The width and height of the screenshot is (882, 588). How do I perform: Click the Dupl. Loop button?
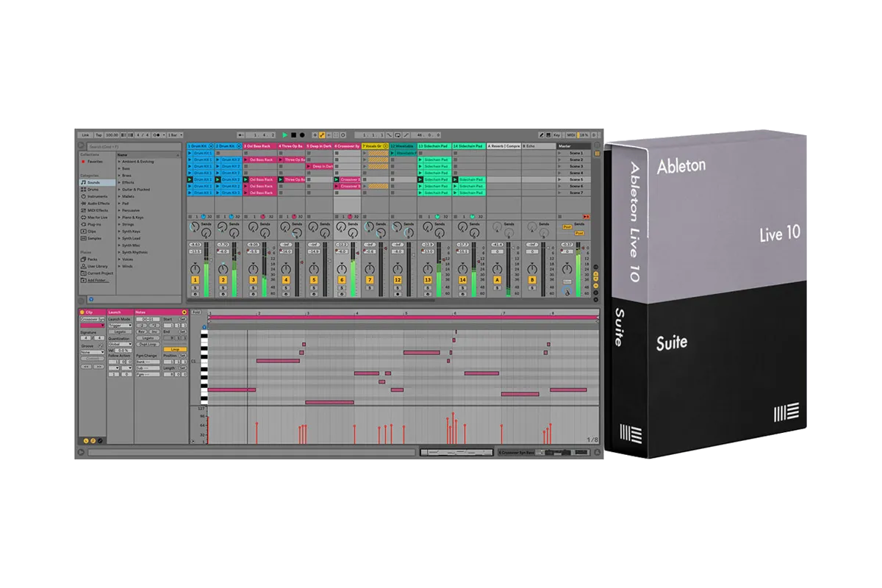148,343
